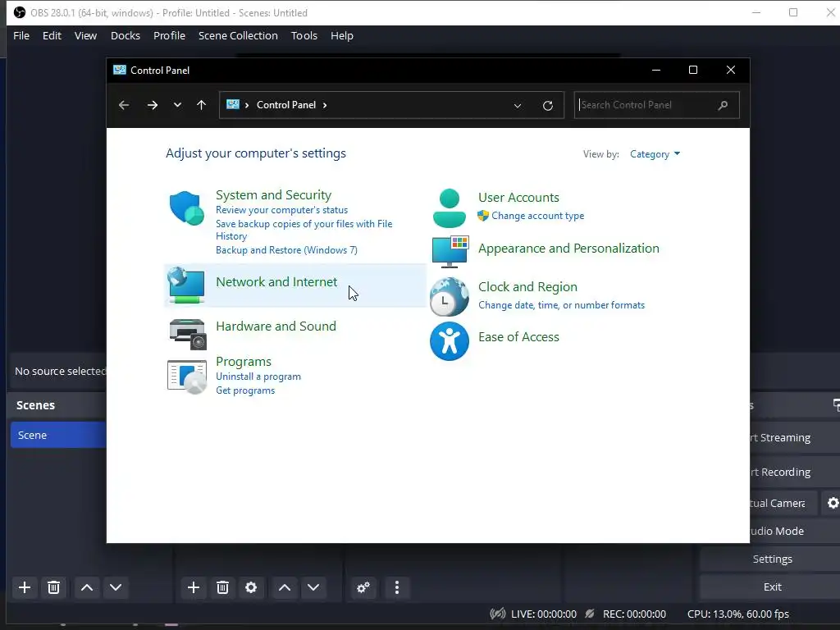Open the OBS Edit menu
This screenshot has height=630, width=840.
click(x=52, y=36)
